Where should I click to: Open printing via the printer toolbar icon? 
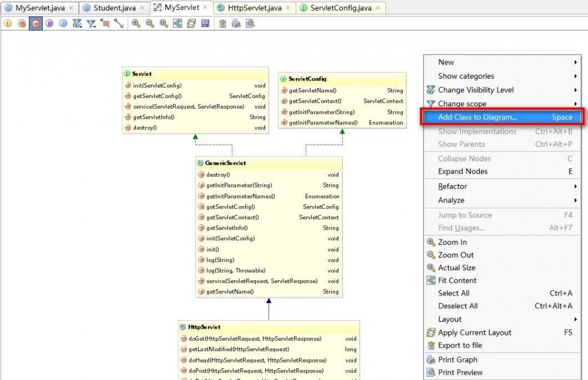[x=236, y=23]
